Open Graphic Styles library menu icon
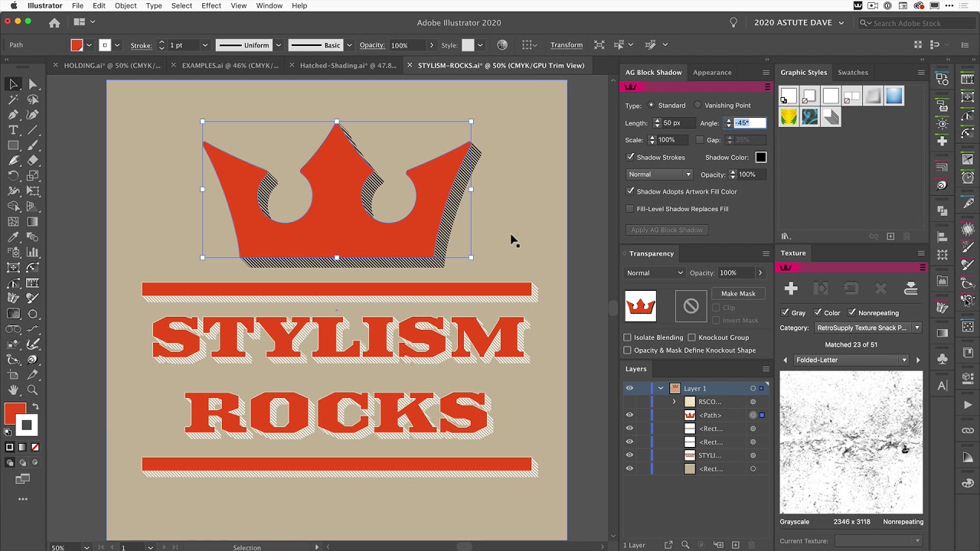 click(786, 236)
